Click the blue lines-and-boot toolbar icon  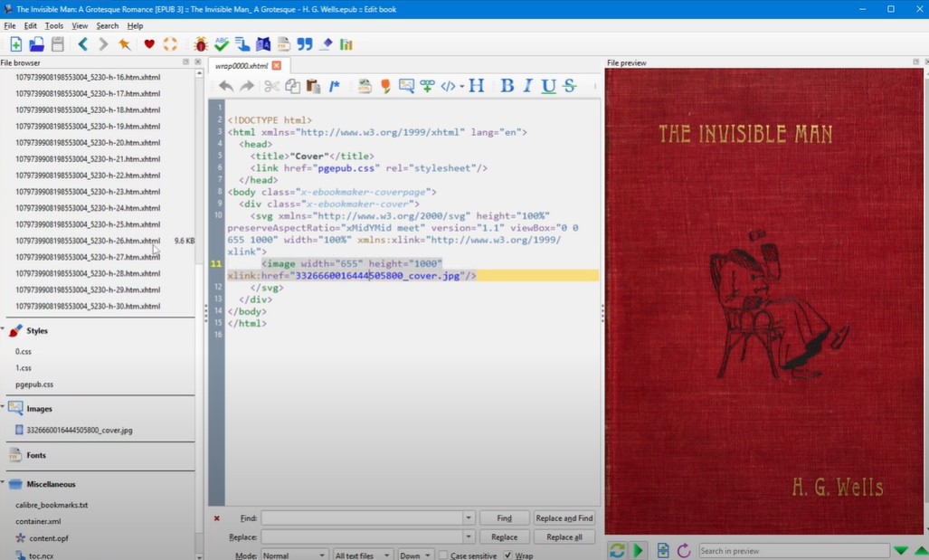click(242, 44)
